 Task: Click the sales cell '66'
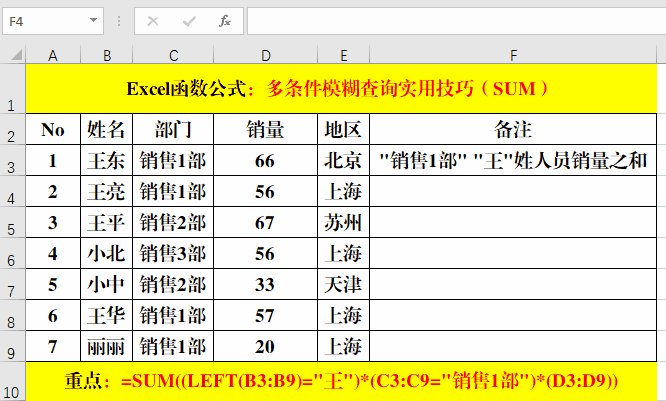pyautogui.click(x=266, y=160)
